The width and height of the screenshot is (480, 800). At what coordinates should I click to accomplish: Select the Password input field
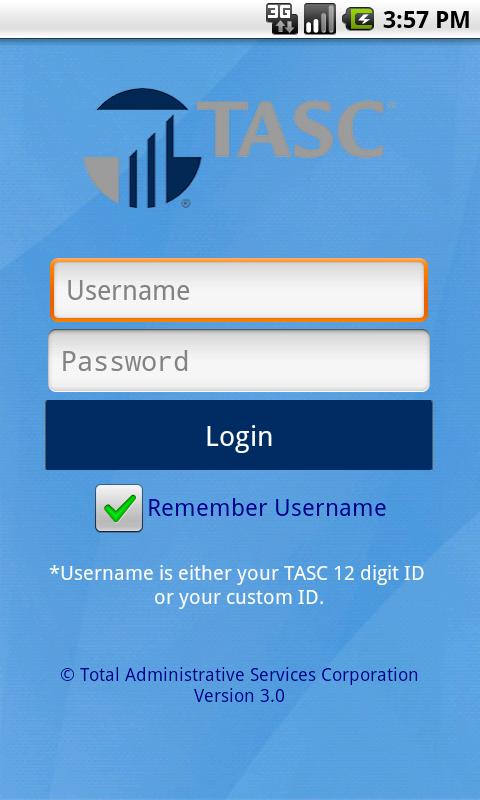[x=239, y=361]
